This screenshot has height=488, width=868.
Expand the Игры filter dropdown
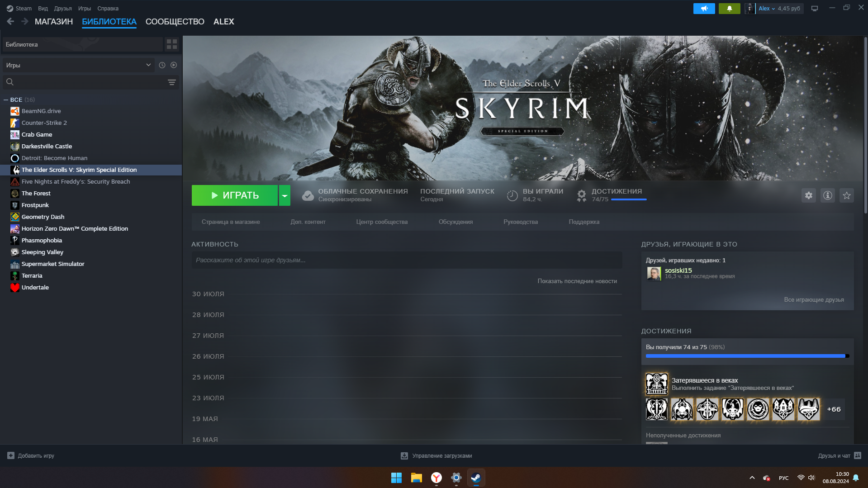coord(79,65)
